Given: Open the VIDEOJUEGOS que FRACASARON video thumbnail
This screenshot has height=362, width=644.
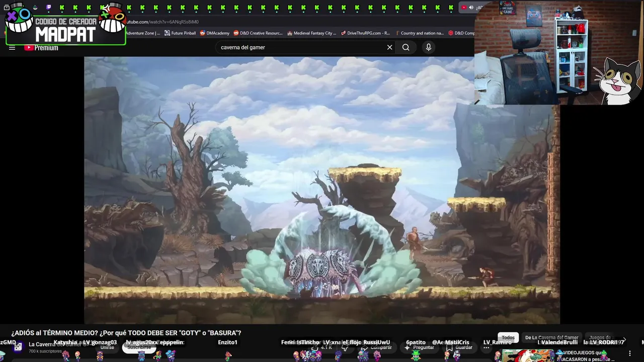Looking at the screenshot, I should [528, 355].
